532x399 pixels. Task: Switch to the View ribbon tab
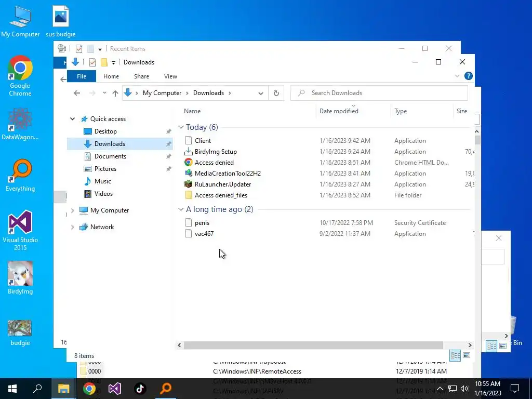coord(170,76)
